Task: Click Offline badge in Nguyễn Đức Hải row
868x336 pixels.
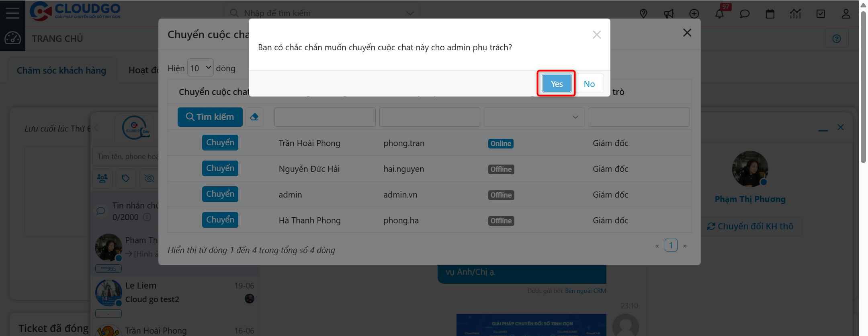Action: pyautogui.click(x=501, y=169)
